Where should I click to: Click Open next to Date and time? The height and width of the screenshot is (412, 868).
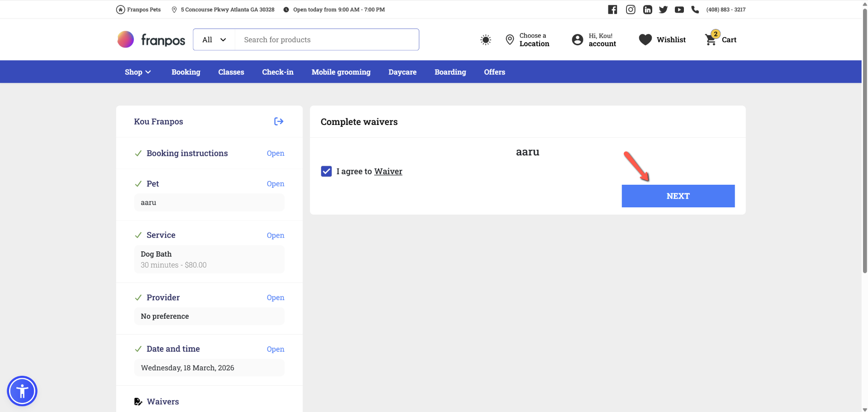click(275, 349)
